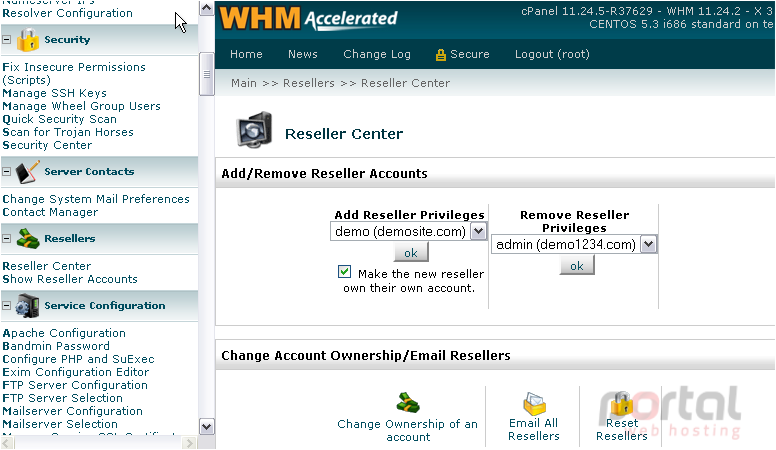Image resolution: width=776 pixels, height=450 pixels.
Task: Click sidebar horizontal scrollbar right arrow
Action: (x=190, y=443)
